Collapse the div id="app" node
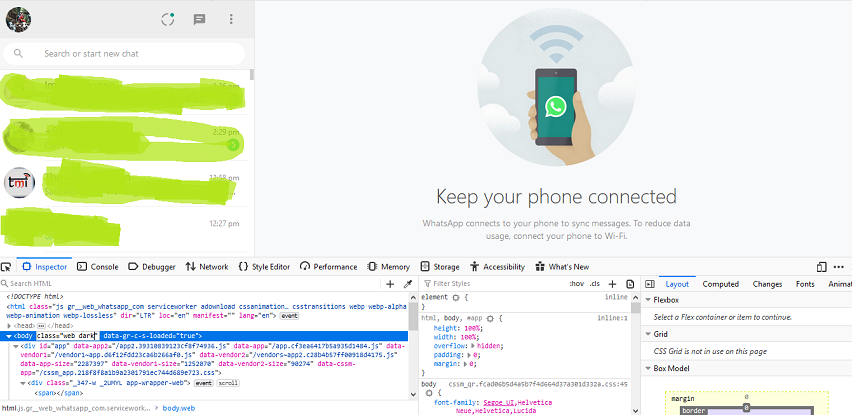Viewport: 852px width, 415px height. coord(16,346)
